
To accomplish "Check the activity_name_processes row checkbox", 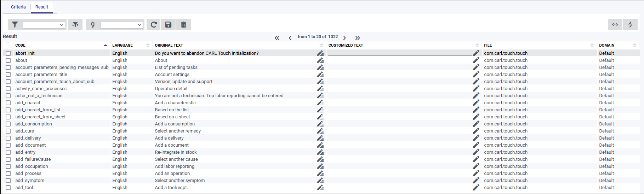I will pyautogui.click(x=8, y=89).
